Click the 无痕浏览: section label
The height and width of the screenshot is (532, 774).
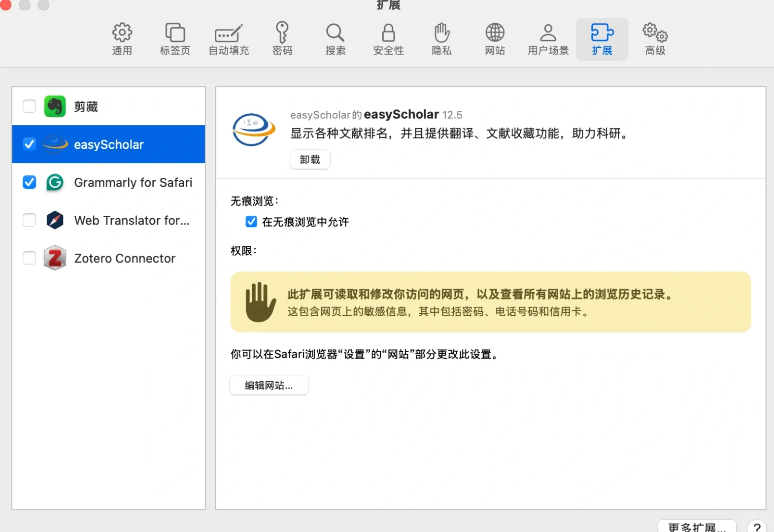[255, 201]
